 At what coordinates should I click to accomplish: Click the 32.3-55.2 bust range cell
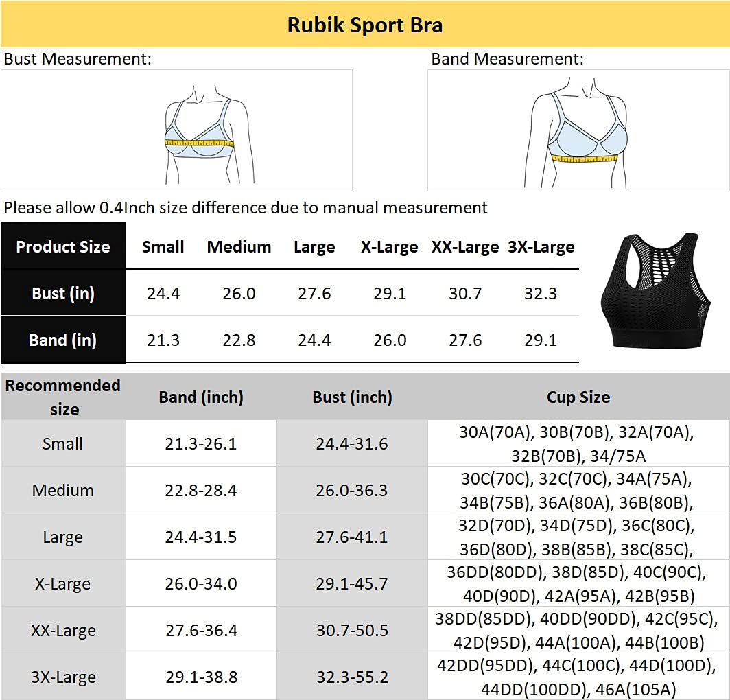[352, 677]
